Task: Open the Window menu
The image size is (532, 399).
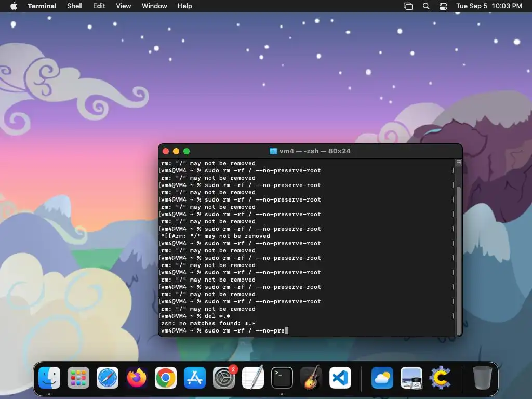Action: 154,6
